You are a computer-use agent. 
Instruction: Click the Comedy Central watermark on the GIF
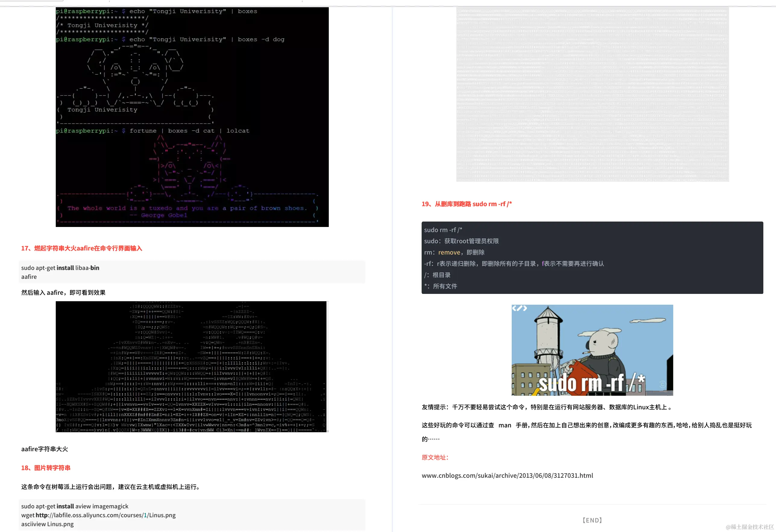point(662,384)
